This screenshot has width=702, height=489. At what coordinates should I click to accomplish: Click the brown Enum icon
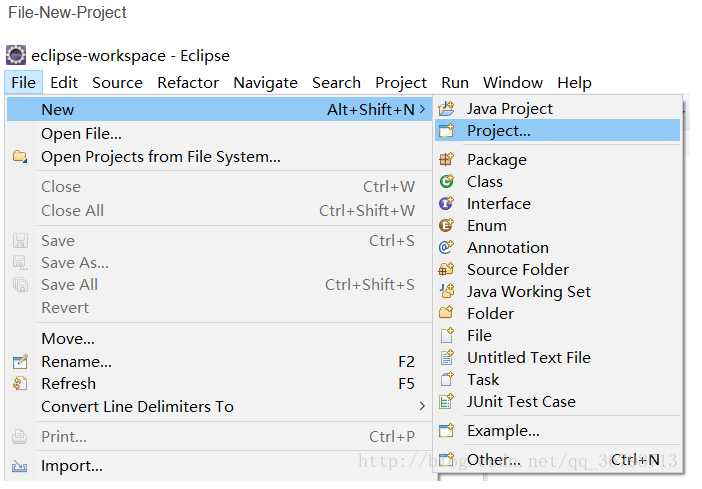446,225
